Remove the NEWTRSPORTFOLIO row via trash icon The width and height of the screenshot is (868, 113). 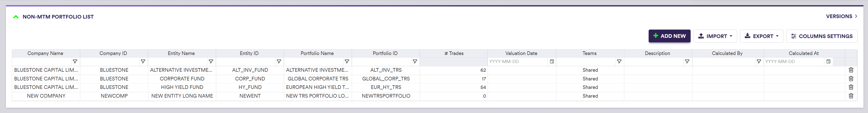pyautogui.click(x=851, y=96)
